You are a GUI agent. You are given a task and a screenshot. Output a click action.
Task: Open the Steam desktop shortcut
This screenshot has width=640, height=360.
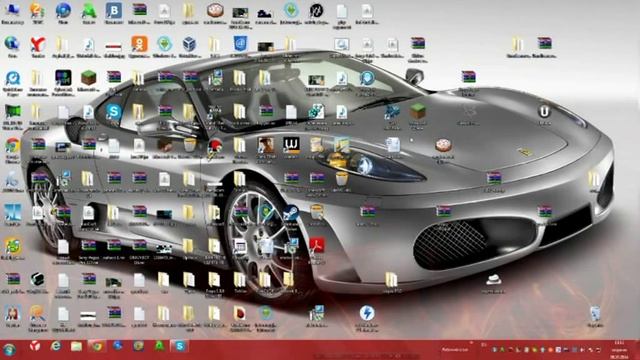click(291, 213)
